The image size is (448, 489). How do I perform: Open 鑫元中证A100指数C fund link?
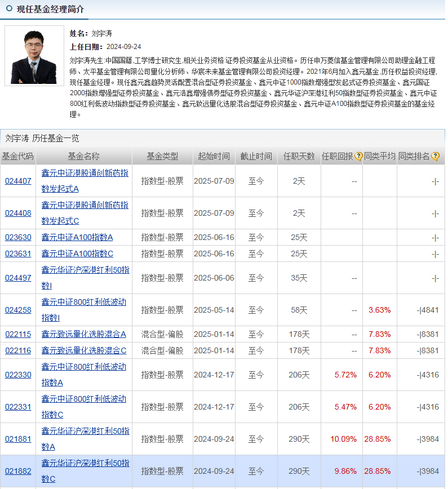coord(77,254)
